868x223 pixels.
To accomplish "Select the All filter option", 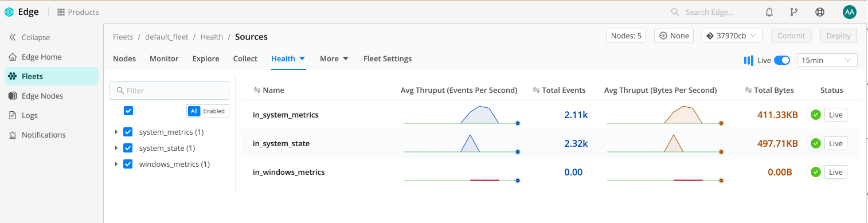I will [194, 111].
